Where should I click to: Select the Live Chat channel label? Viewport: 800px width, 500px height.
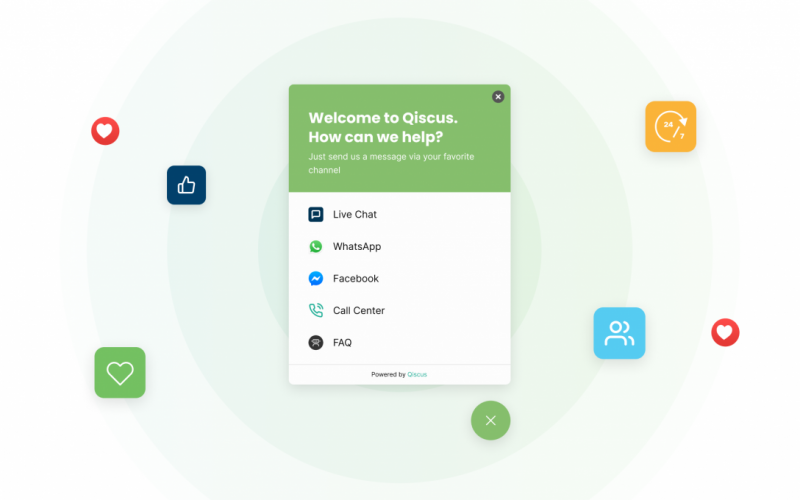click(355, 214)
